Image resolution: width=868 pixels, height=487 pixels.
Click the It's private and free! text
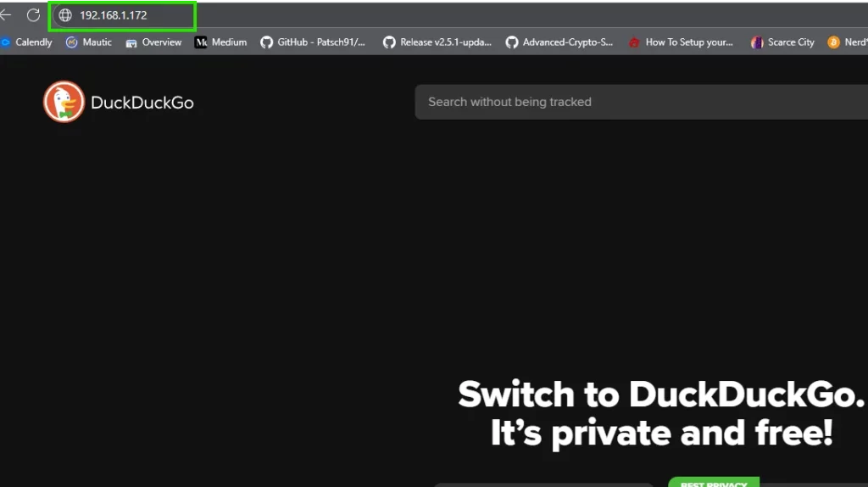(x=661, y=434)
